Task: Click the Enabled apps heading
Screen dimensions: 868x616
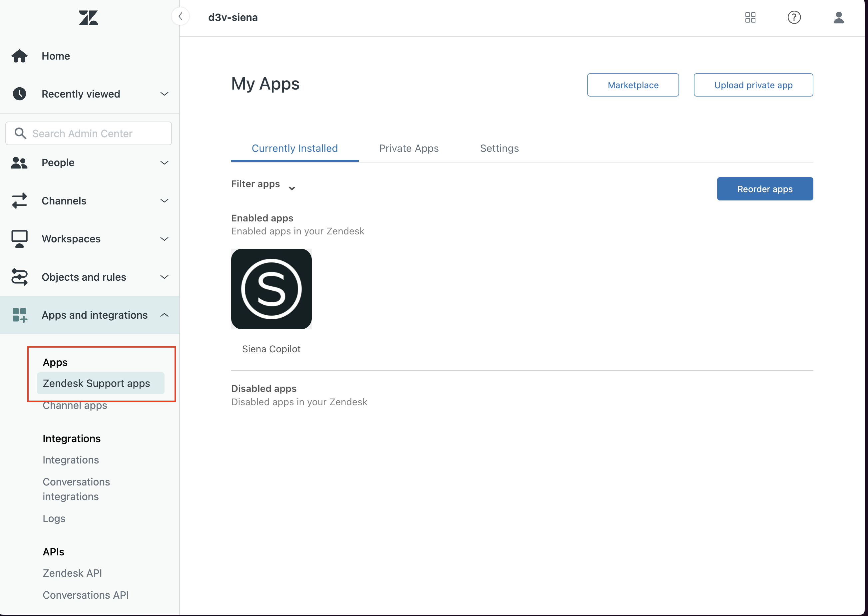Action: pyautogui.click(x=262, y=218)
